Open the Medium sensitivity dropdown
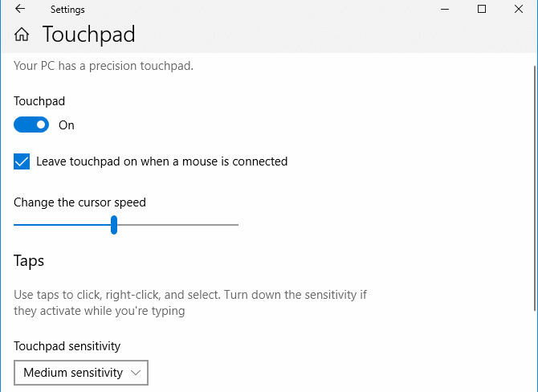The width and height of the screenshot is (538, 392). point(81,373)
